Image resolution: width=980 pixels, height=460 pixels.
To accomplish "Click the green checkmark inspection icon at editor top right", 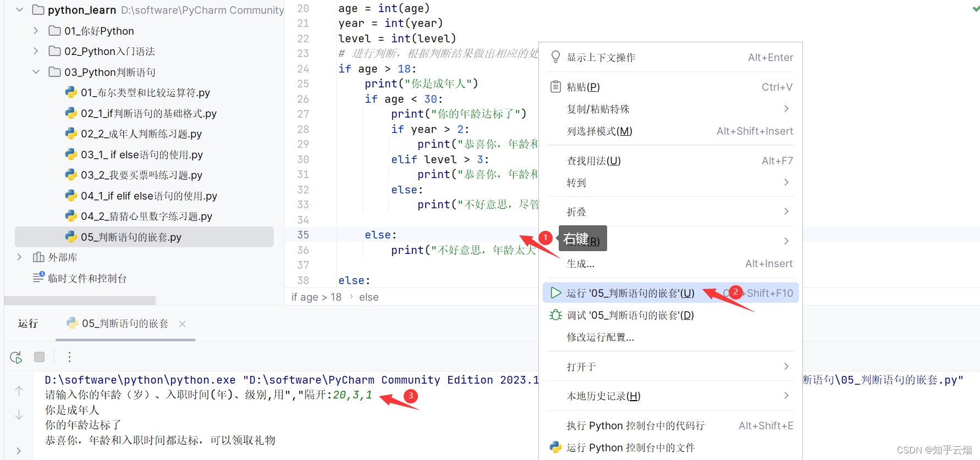I will pyautogui.click(x=976, y=9).
